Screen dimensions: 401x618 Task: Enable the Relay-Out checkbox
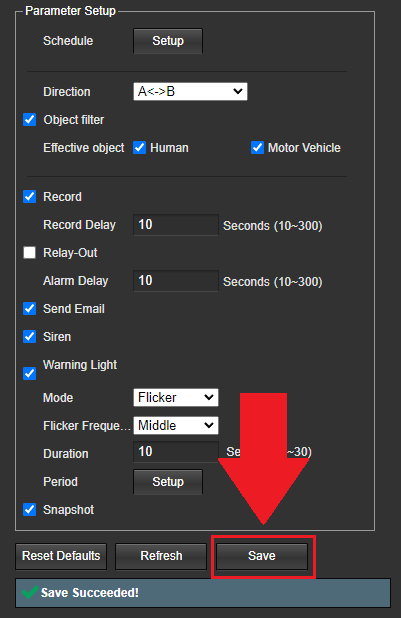pyautogui.click(x=30, y=252)
